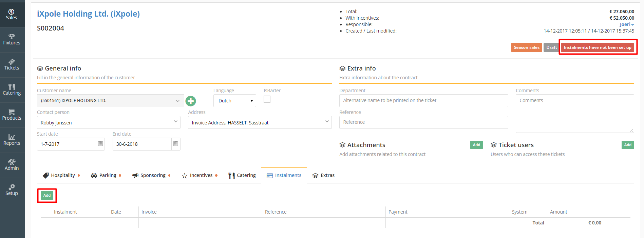The image size is (644, 238).
Task: Open Catering in the left sidebar
Action: pos(12,90)
